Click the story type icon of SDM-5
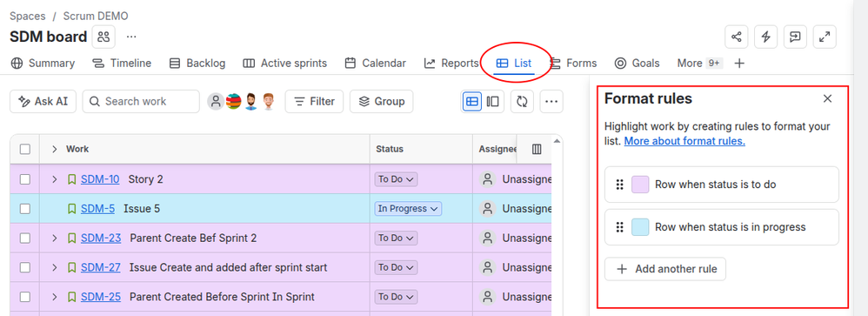The width and height of the screenshot is (868, 316). (x=71, y=208)
